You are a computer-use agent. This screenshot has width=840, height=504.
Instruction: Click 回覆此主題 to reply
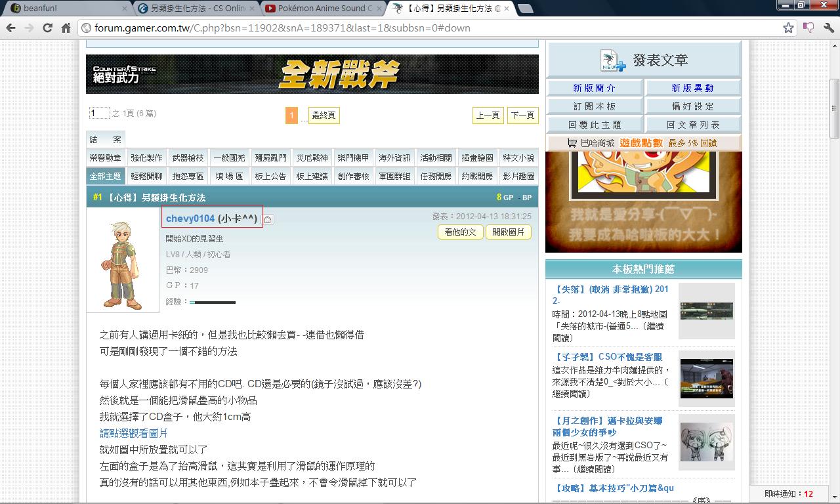pyautogui.click(x=595, y=124)
